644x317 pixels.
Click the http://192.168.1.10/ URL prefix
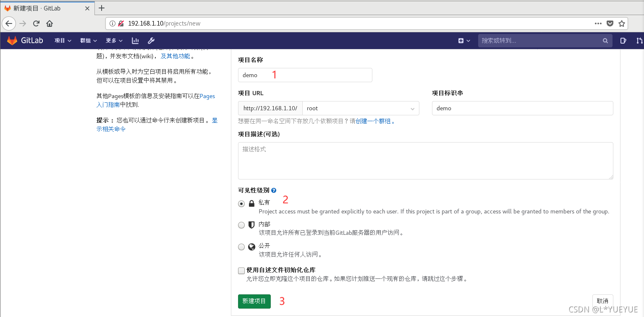click(270, 108)
